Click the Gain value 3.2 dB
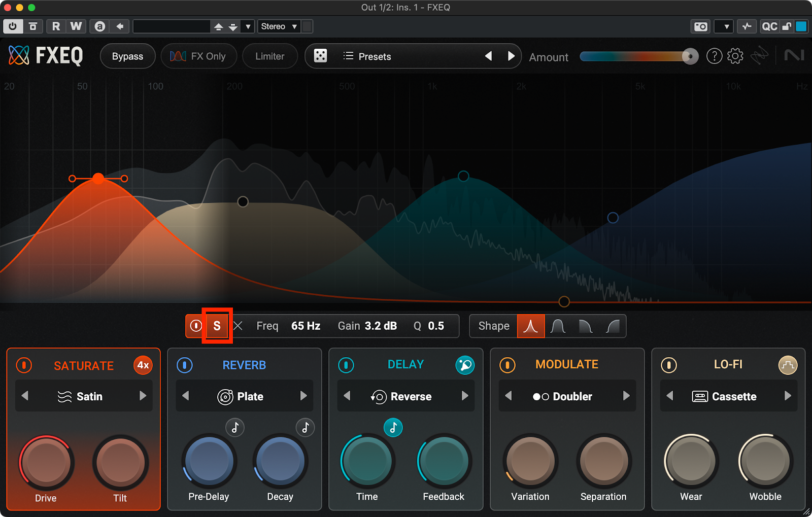 point(381,326)
